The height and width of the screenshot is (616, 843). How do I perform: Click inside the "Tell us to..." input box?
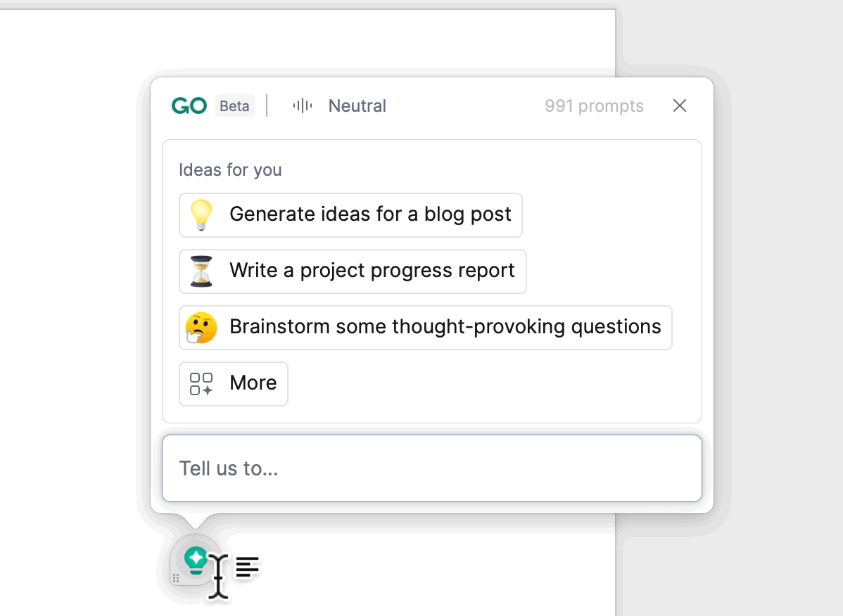(431, 468)
